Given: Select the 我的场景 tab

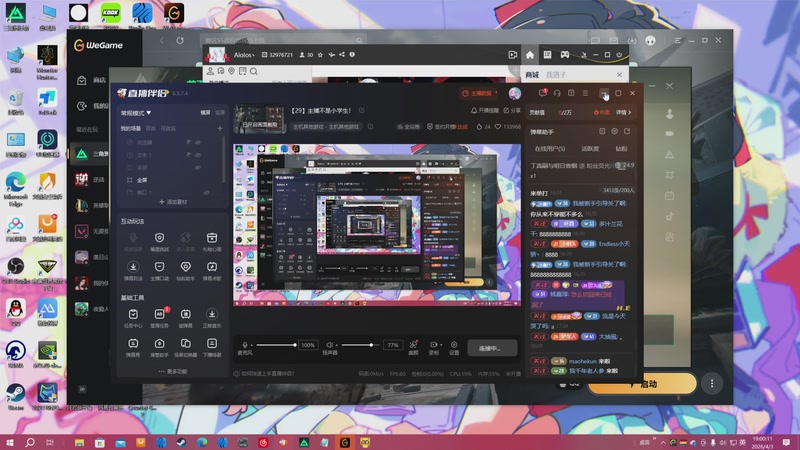Looking at the screenshot, I should pyautogui.click(x=131, y=129).
